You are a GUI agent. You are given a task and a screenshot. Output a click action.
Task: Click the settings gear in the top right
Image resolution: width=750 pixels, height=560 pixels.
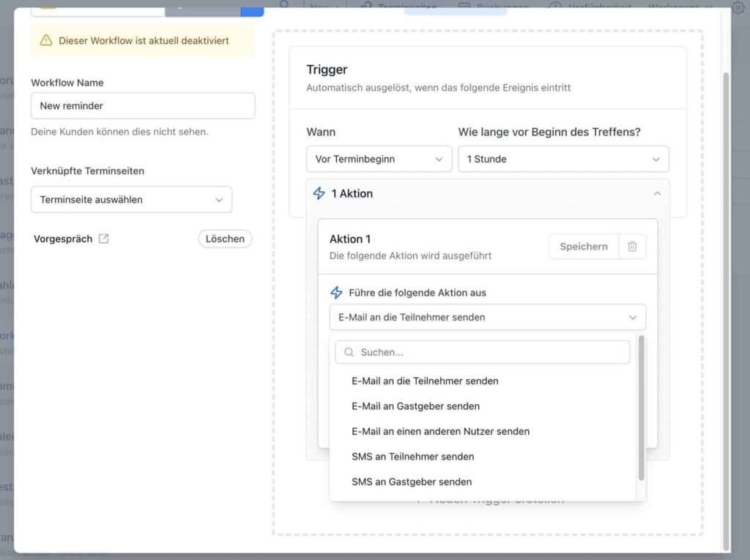[x=738, y=8]
